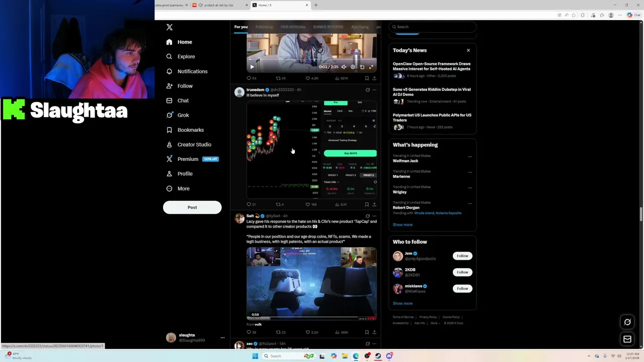Reply to the top post with 64 replies
This screenshot has height=362, width=644.
point(251,78)
